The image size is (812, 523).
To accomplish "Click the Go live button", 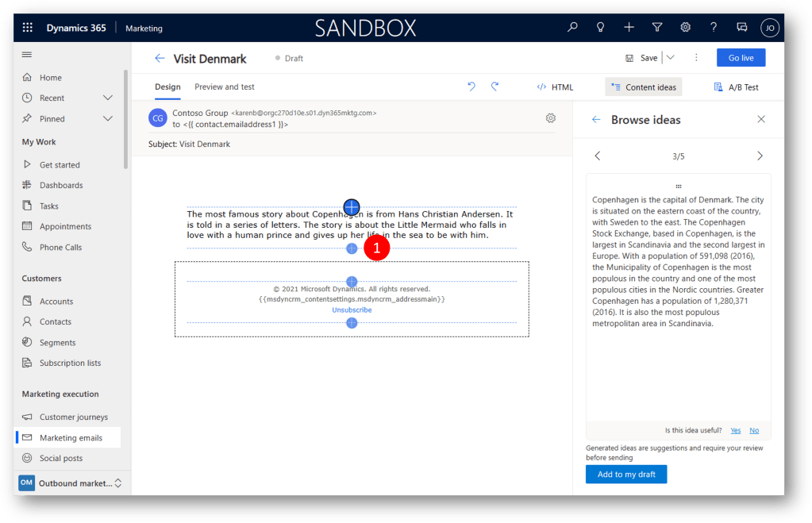I will tap(741, 58).
